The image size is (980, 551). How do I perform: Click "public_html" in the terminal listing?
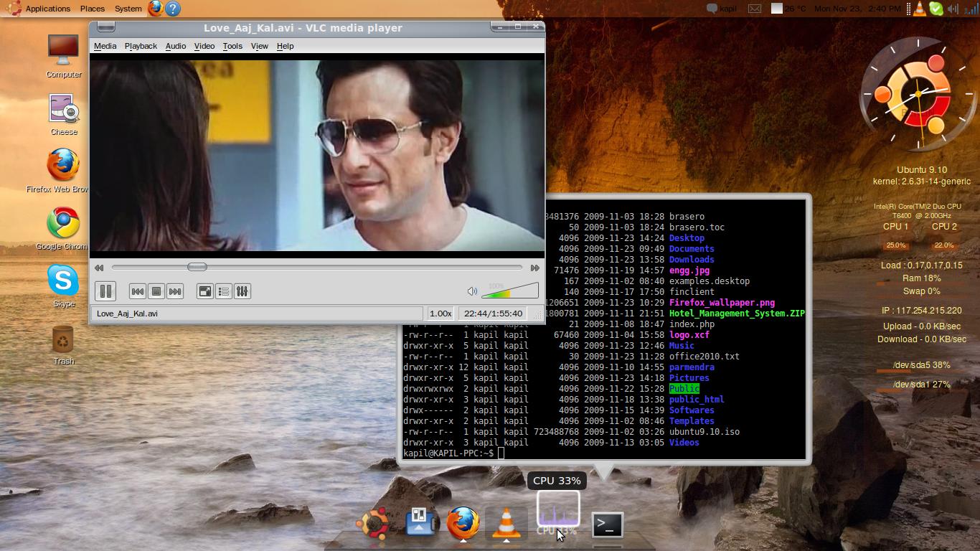click(697, 400)
